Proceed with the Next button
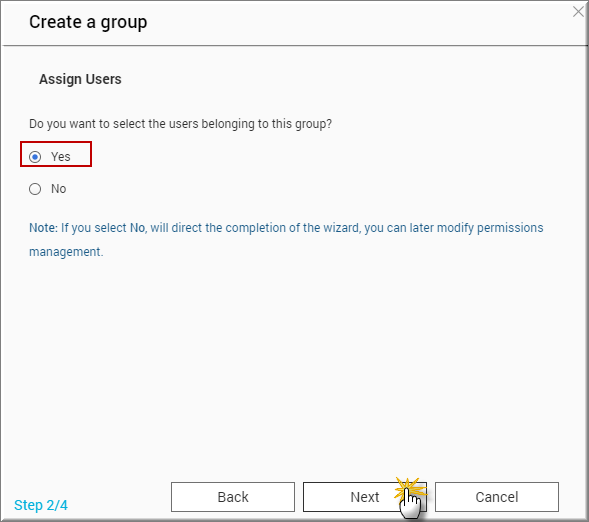 (365, 497)
